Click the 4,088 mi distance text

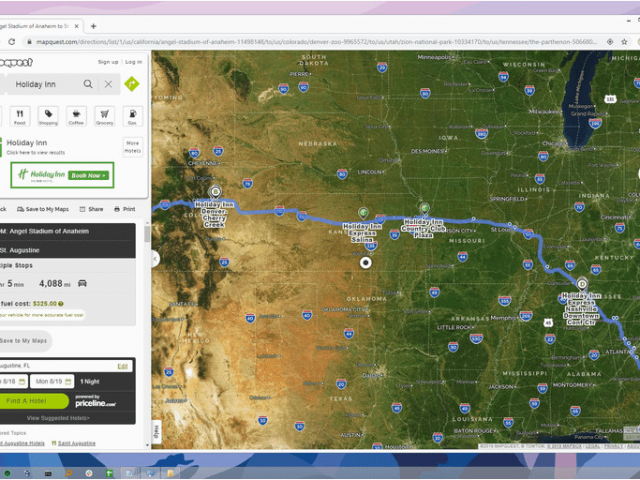[x=56, y=283]
